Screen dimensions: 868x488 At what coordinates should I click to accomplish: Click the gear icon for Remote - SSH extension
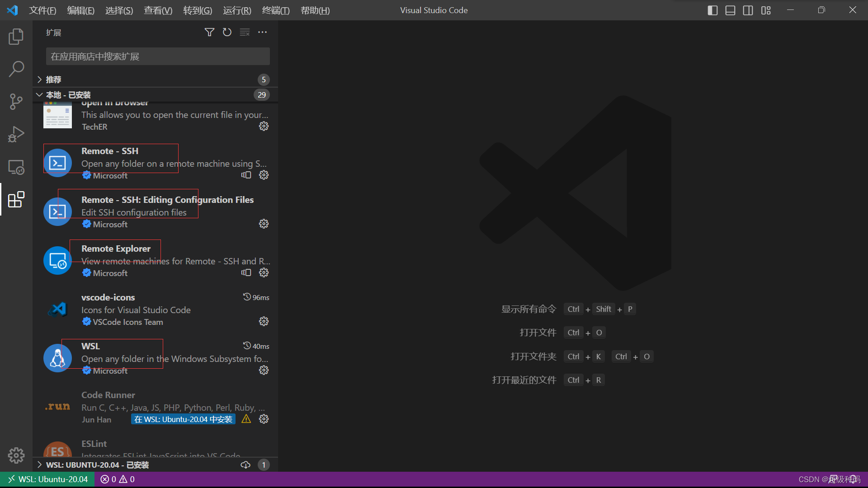click(x=264, y=175)
